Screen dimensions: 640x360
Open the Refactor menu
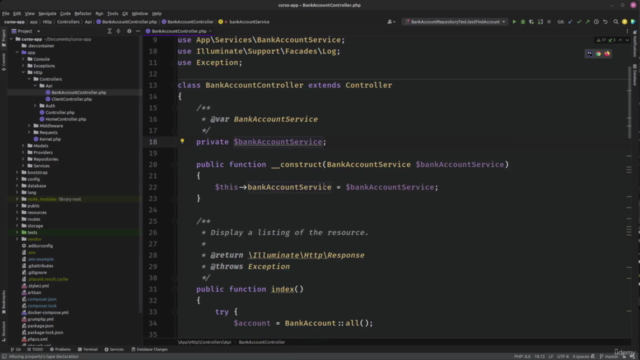83,13
